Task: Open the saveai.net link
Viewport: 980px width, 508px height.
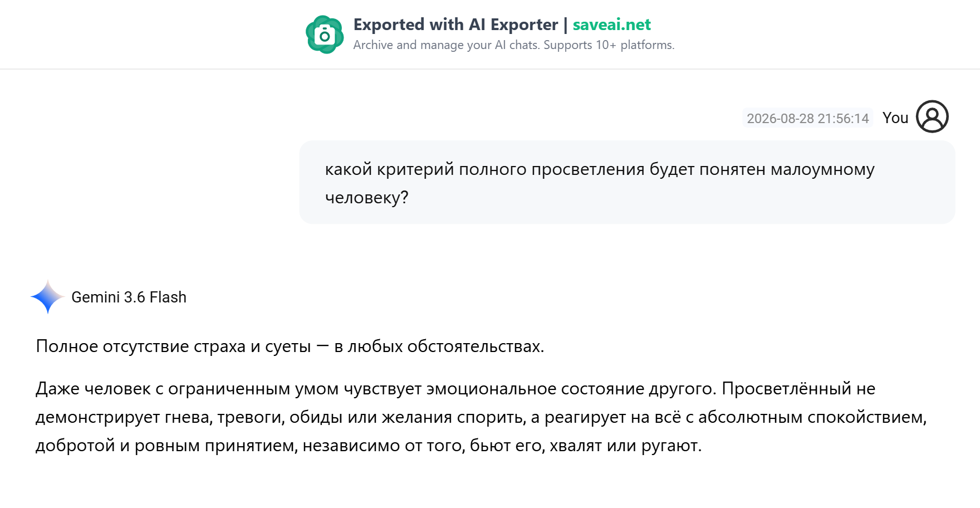Action: [611, 25]
